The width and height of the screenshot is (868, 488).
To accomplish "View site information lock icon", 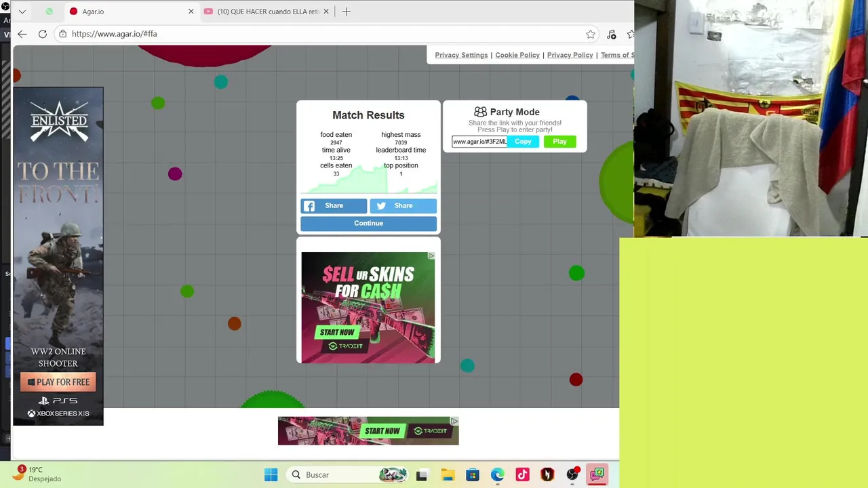I will [x=63, y=34].
